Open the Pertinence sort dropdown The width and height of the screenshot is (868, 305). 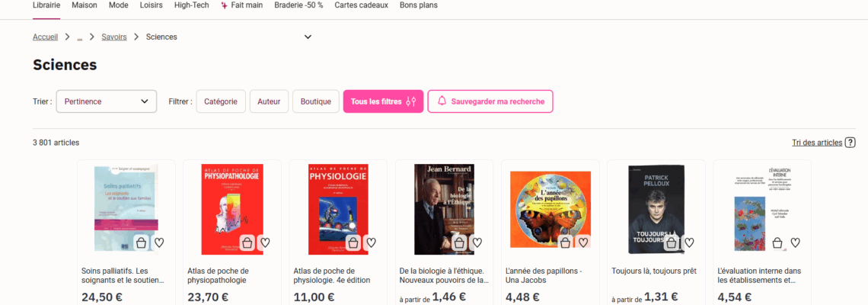coord(107,101)
